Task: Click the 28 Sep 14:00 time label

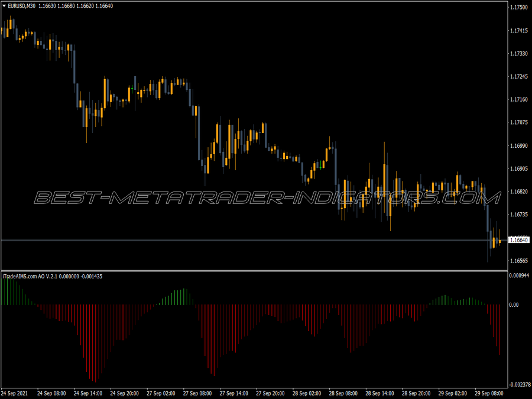Action: click(379, 393)
